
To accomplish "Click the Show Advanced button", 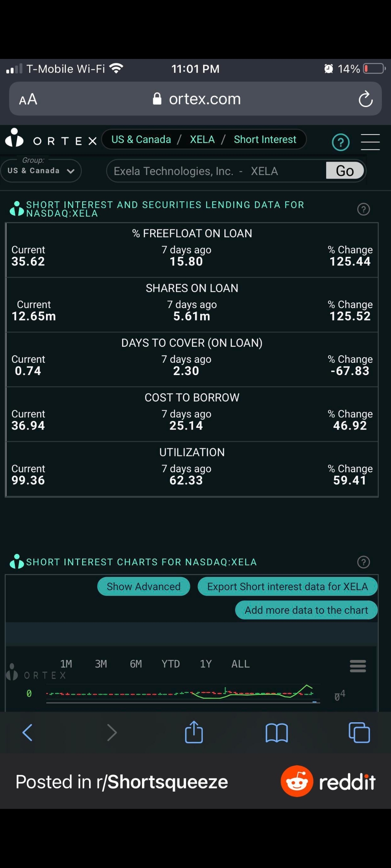I will tap(143, 587).
